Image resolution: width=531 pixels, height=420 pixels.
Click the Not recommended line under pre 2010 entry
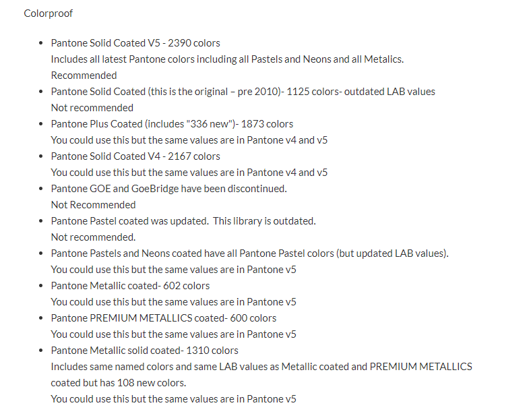click(92, 108)
